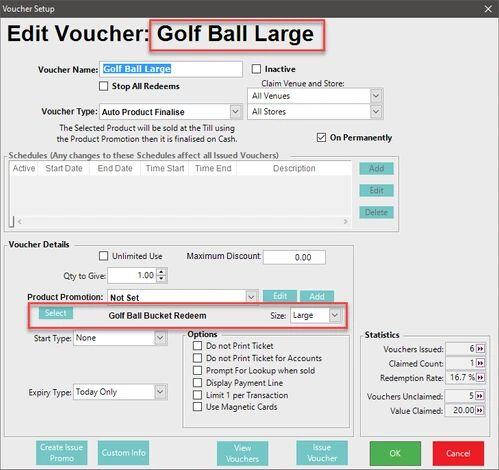Open Vouchers Unclaimed details arrow

tap(480, 396)
